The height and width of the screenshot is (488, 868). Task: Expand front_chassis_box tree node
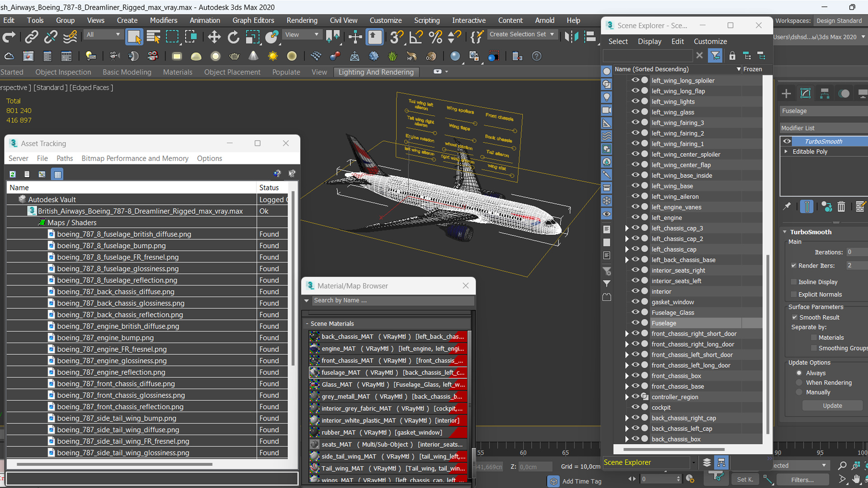(x=627, y=376)
